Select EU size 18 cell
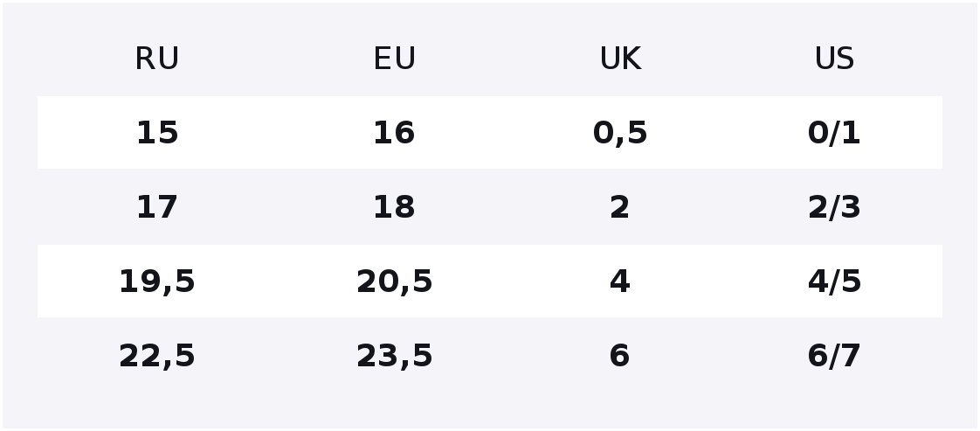This screenshot has height=431, width=980. coord(395,207)
